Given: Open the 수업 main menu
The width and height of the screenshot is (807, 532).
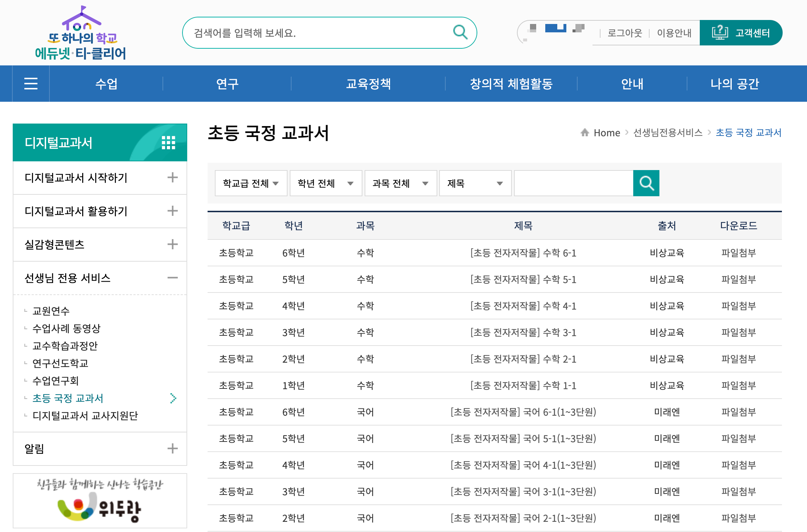Looking at the screenshot, I should point(106,84).
